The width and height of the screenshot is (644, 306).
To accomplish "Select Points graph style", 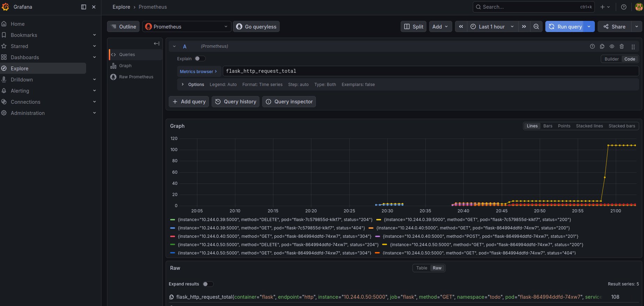I will click(x=564, y=126).
